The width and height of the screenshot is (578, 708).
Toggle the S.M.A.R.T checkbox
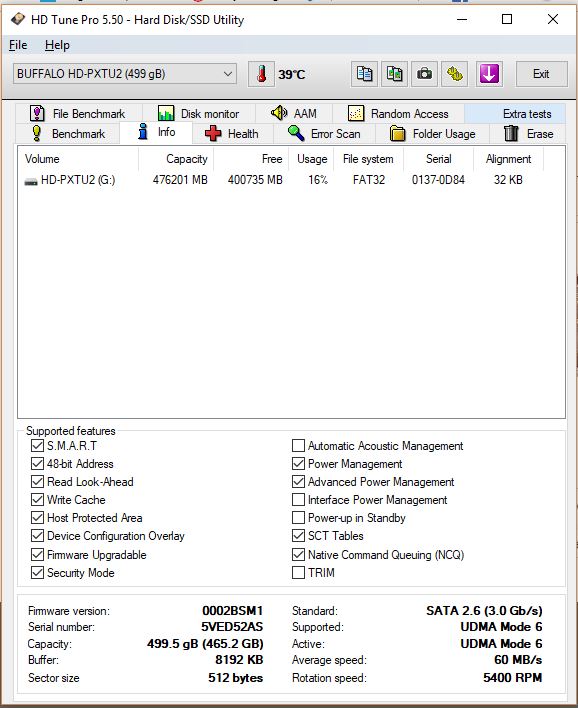click(37, 446)
